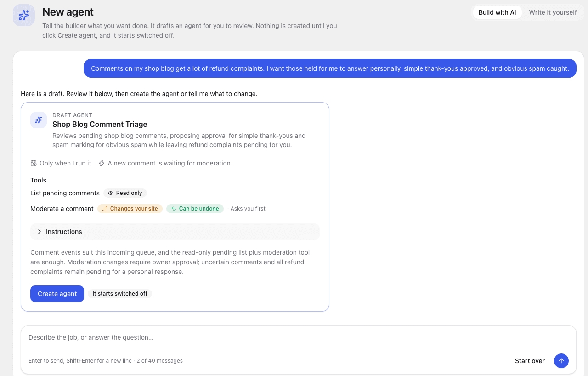
Task: Expand the Instructions section
Action: [175, 232]
